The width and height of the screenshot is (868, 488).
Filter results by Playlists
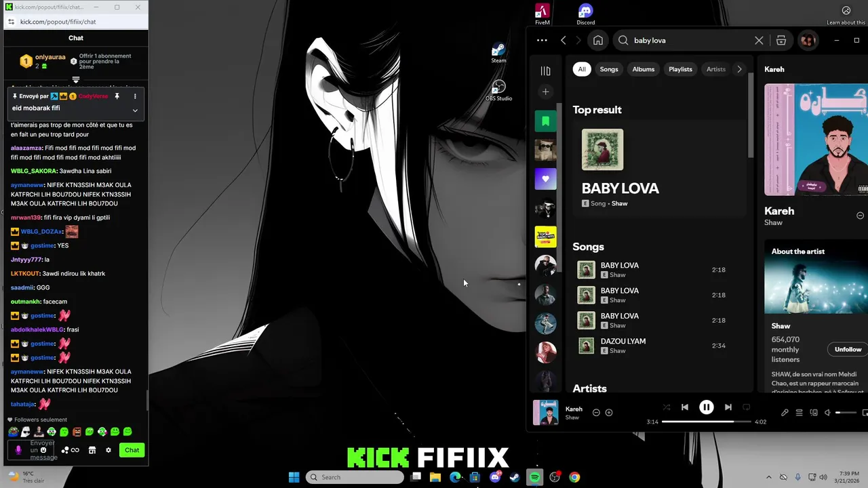tap(680, 69)
